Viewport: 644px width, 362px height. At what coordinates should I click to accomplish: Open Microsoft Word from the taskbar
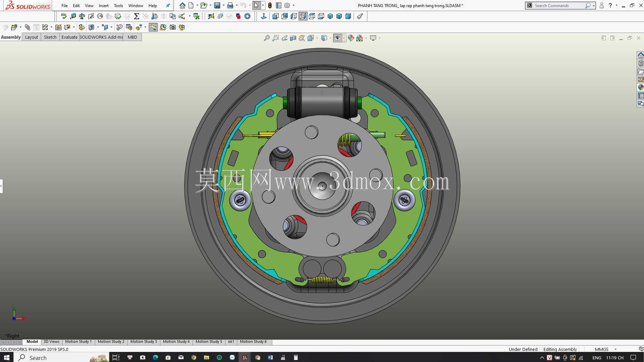pyautogui.click(x=270, y=357)
